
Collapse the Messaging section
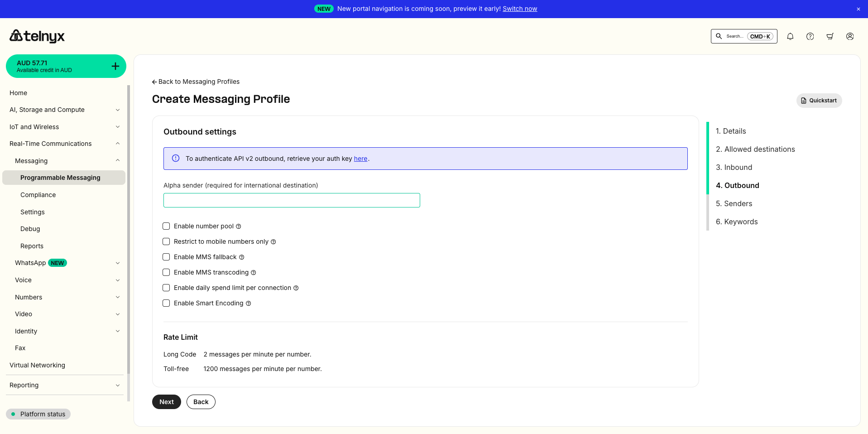tap(117, 161)
